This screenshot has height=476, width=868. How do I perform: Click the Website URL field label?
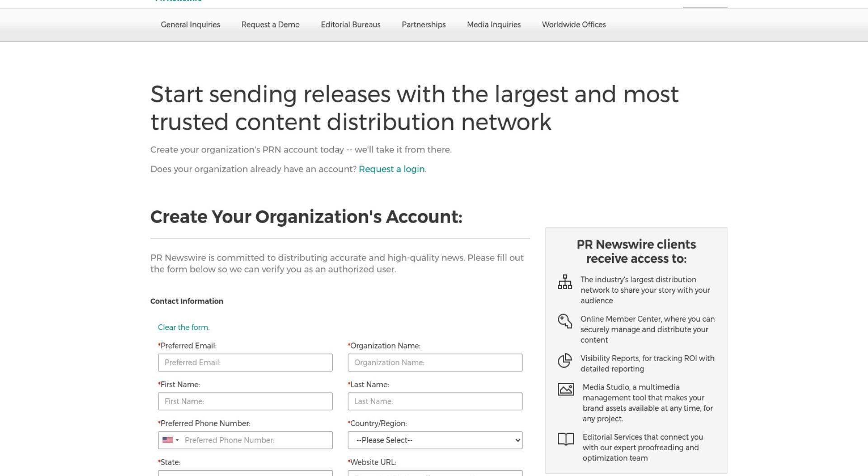coord(372,462)
